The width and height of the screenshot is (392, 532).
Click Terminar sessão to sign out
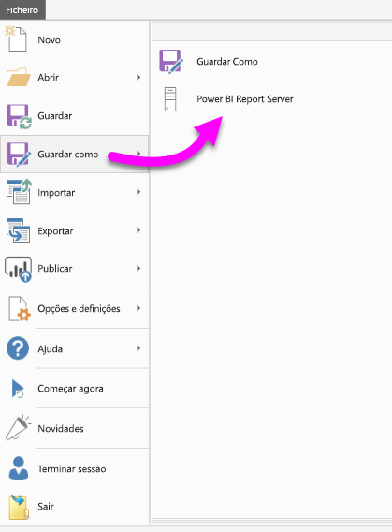72,469
